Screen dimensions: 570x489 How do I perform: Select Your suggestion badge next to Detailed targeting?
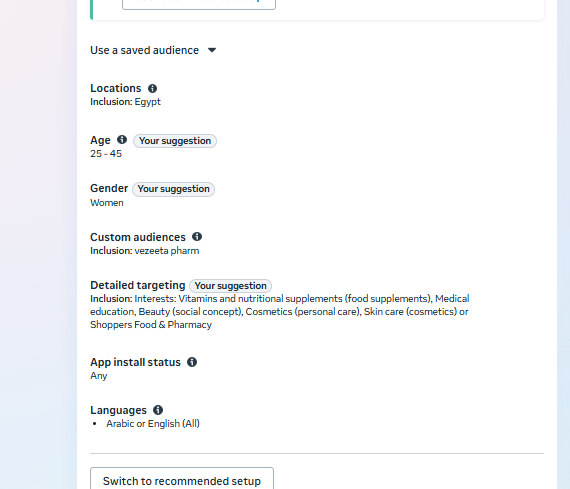click(230, 286)
